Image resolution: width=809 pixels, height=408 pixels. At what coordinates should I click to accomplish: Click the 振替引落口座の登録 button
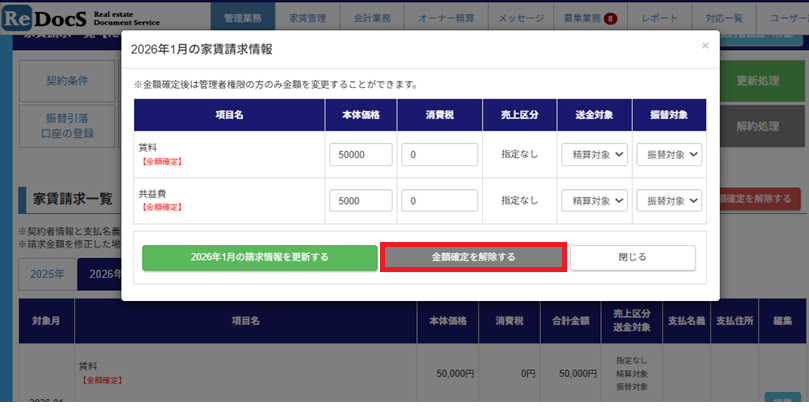click(x=67, y=126)
